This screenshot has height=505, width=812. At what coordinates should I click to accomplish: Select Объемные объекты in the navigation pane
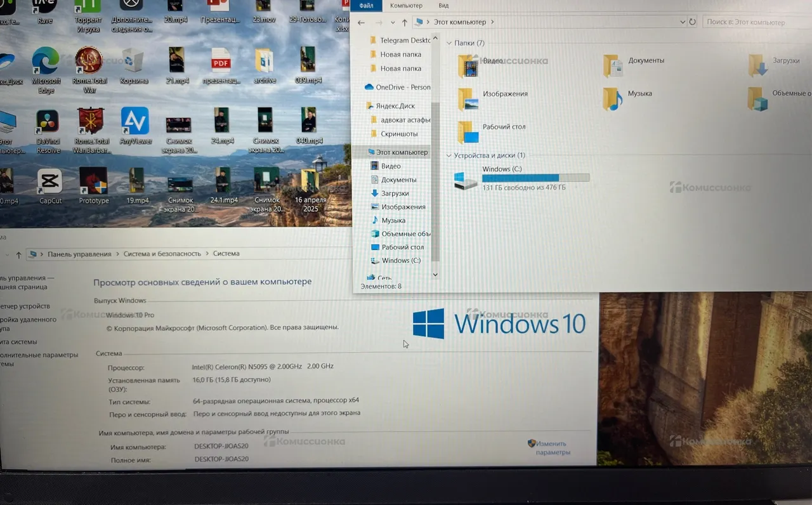pos(400,233)
